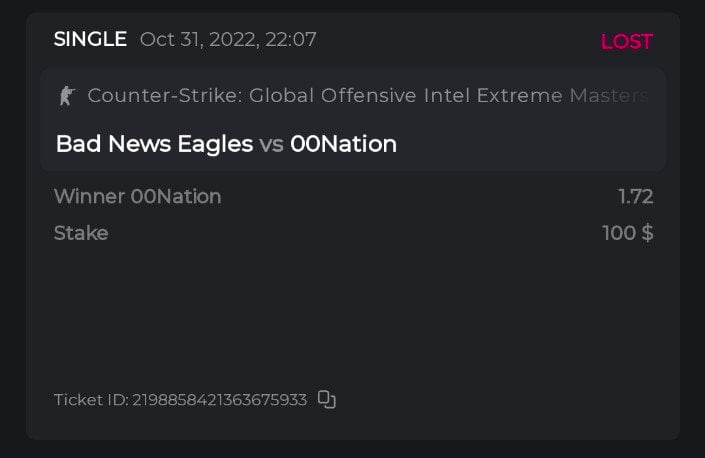Click the empty area below the Stake row
Screen dimensions: 705x458
(352, 310)
